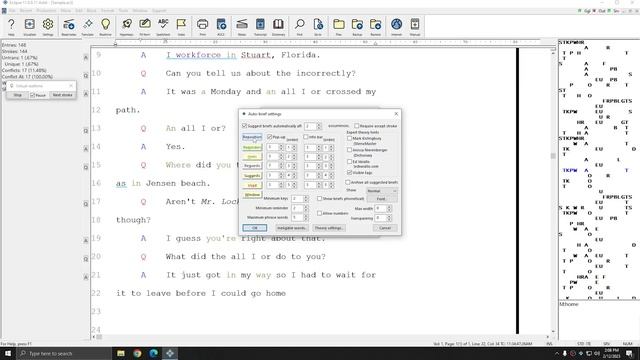Screen dimensions: 640x360
Task: Toggle the Pause checkbox in debug window
Action: click(x=32, y=95)
